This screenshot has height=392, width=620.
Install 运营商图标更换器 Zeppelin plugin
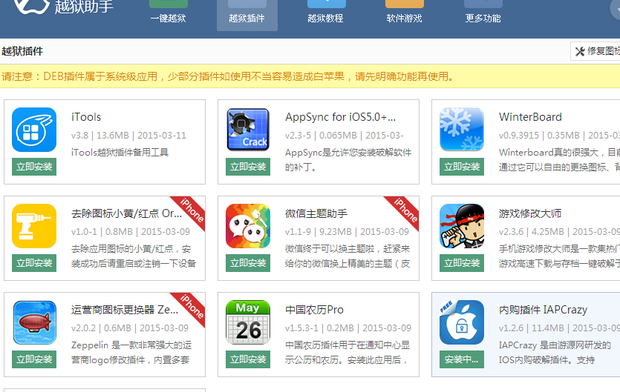click(34, 359)
